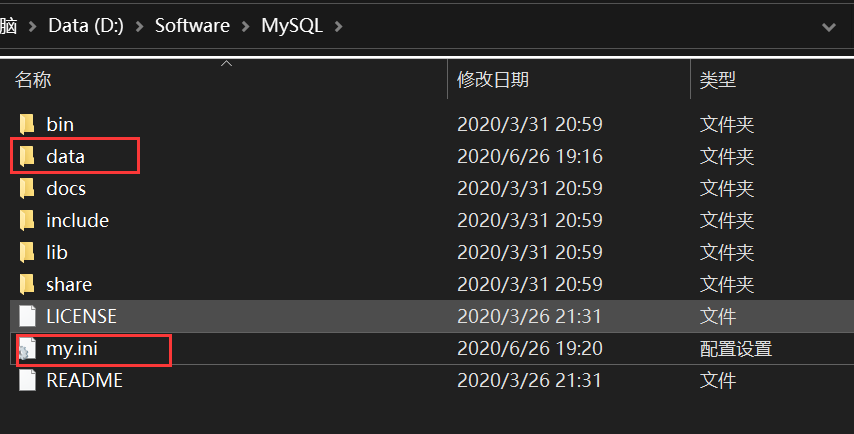
Task: Go to Data (D:) in breadcrumb
Action: (86, 26)
